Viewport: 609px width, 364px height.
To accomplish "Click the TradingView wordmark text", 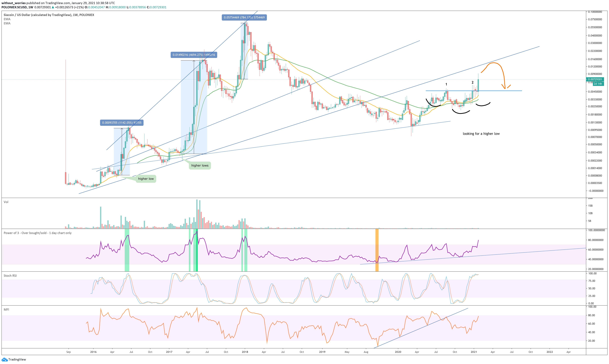I will (x=17, y=360).
